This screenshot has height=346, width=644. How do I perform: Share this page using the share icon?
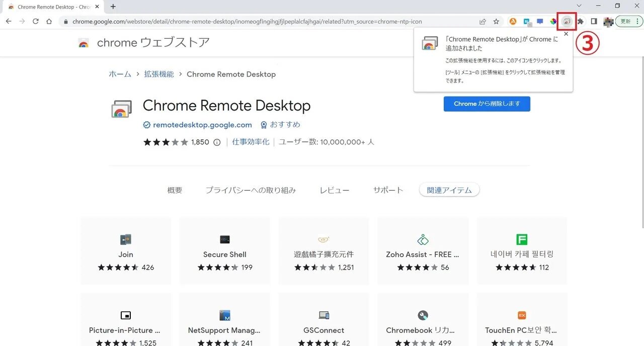(483, 22)
